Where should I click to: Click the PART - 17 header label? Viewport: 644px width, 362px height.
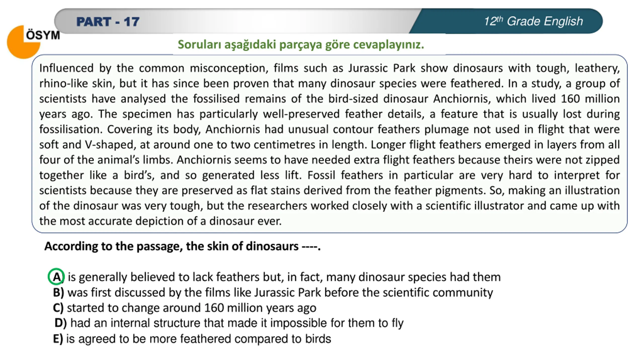click(x=108, y=22)
